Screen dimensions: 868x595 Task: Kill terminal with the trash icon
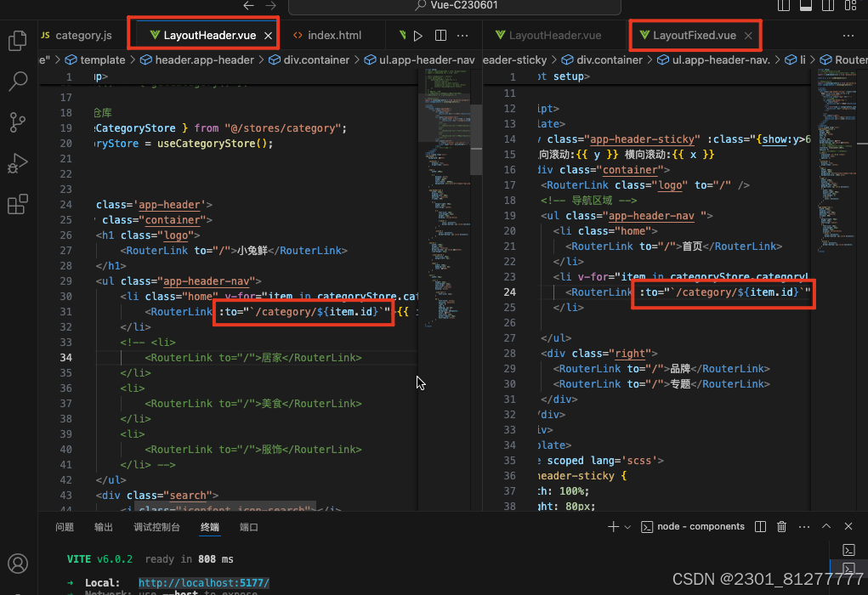click(781, 526)
